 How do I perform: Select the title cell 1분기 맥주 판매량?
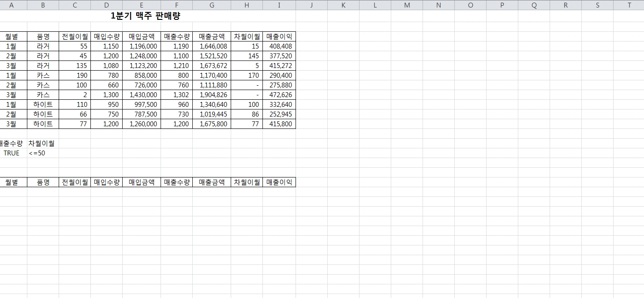(x=146, y=16)
